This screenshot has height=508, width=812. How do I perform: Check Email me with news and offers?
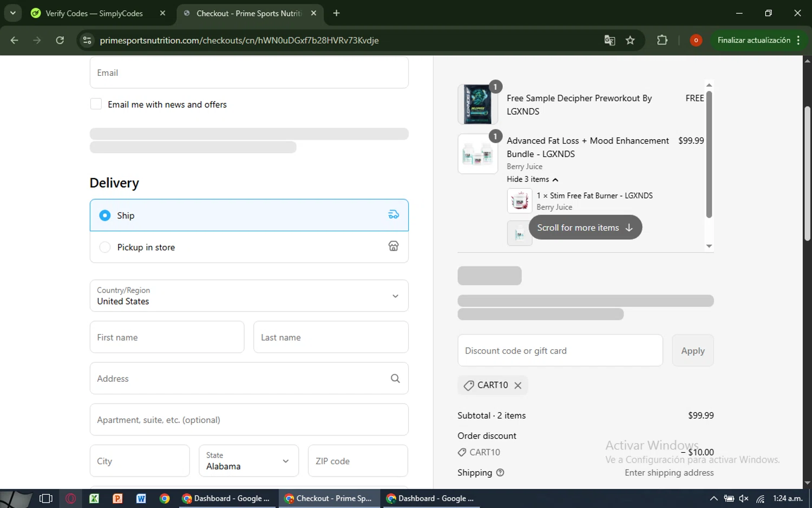point(96,104)
